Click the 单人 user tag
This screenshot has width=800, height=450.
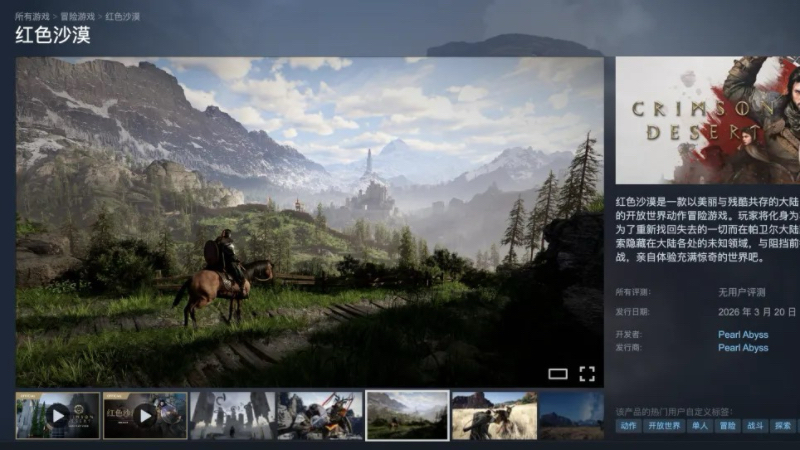[699, 426]
